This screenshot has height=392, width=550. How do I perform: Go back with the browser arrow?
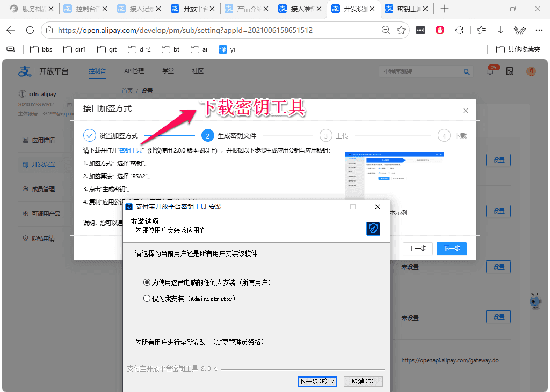click(11, 30)
